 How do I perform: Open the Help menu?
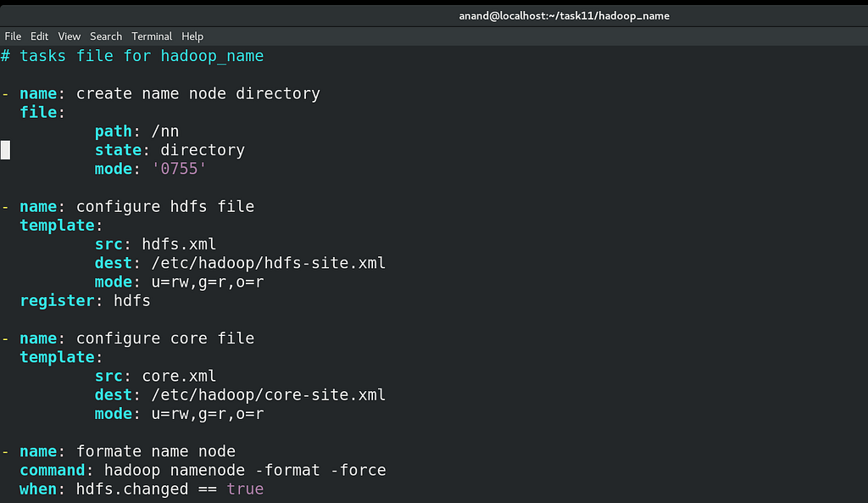tap(192, 36)
